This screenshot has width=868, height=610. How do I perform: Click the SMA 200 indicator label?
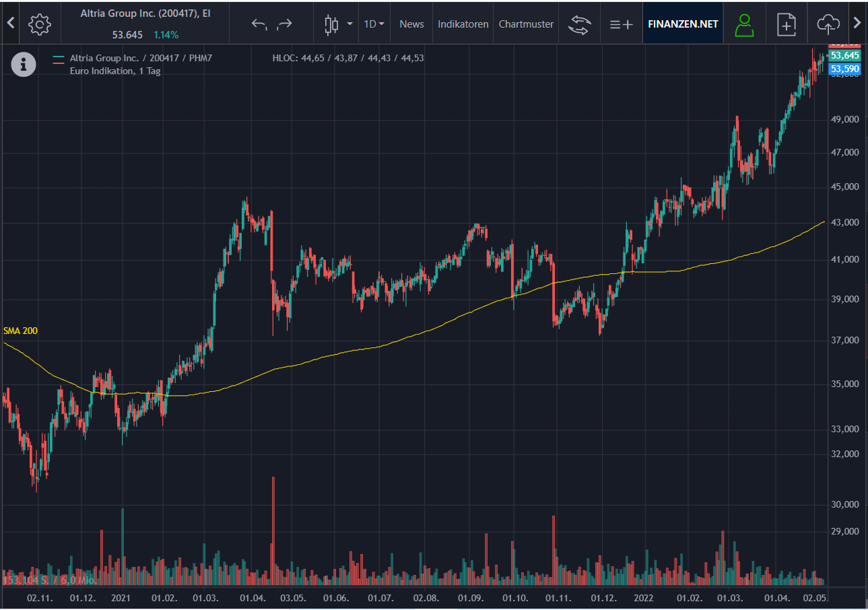point(20,331)
